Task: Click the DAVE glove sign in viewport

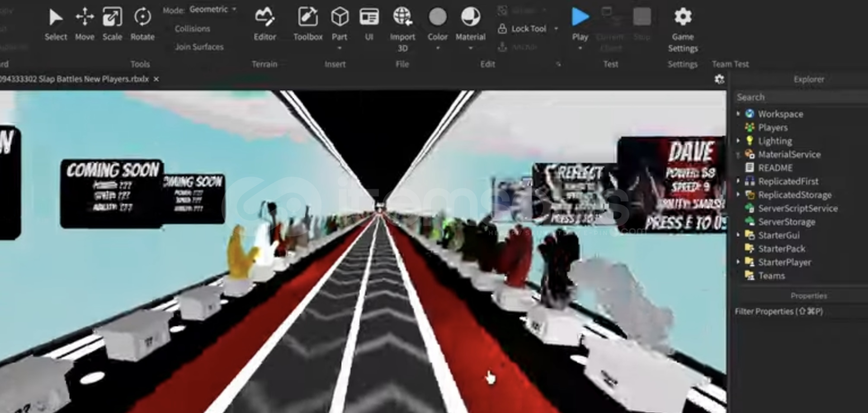Action: pyautogui.click(x=672, y=185)
